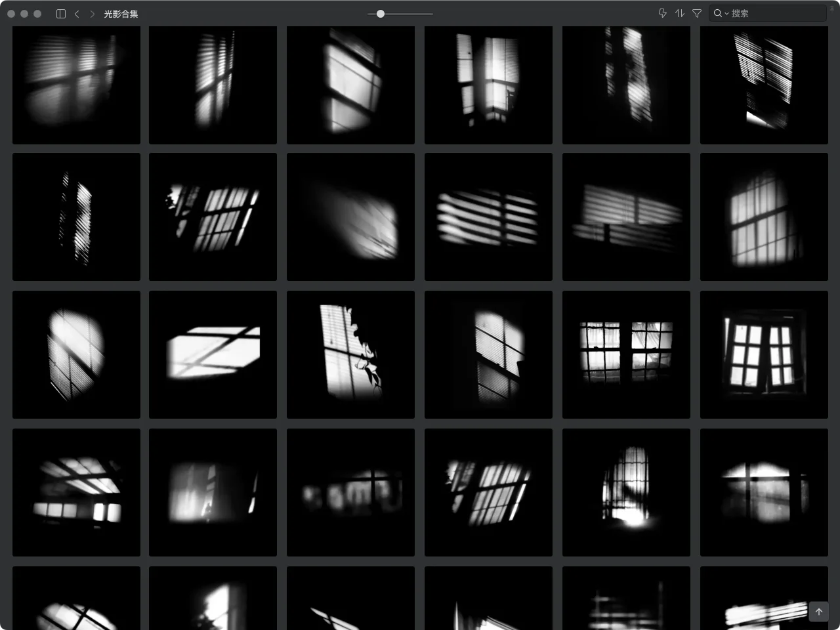
Task: Click the magnifying glass search icon
Action: coord(717,13)
